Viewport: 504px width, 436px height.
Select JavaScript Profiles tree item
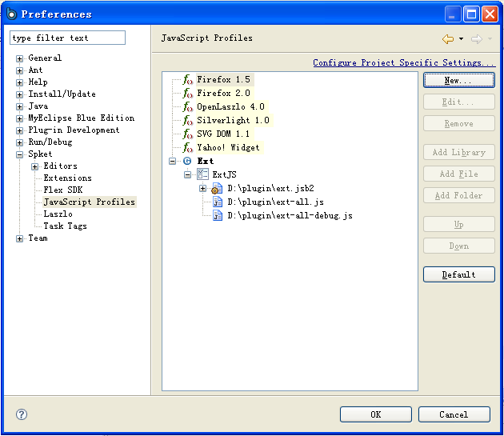coord(90,202)
